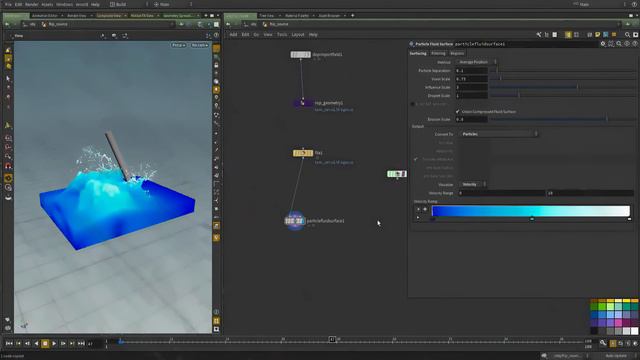640x360 pixels.
Task: Select the middle marker on velocity ramp
Action: click(x=532, y=219)
